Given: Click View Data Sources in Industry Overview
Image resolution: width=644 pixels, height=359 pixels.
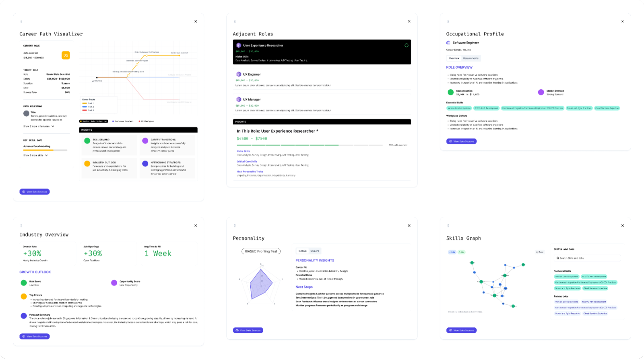Looking at the screenshot, I should [35, 336].
